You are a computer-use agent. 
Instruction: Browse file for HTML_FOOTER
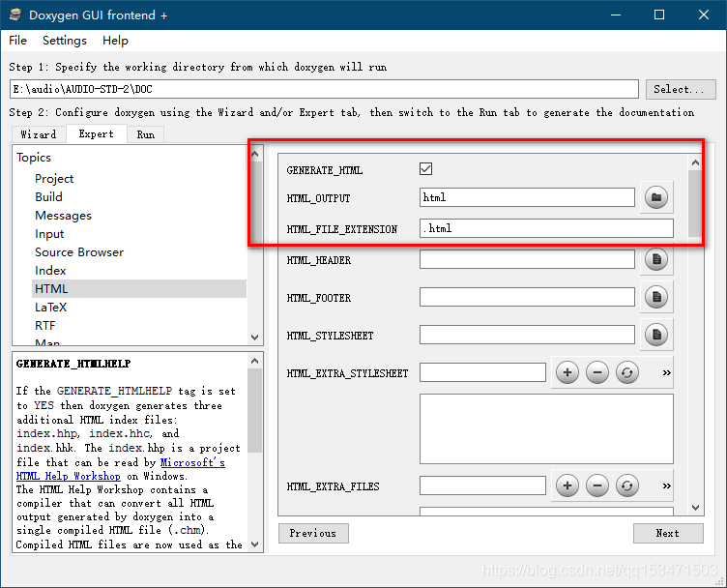tap(656, 297)
